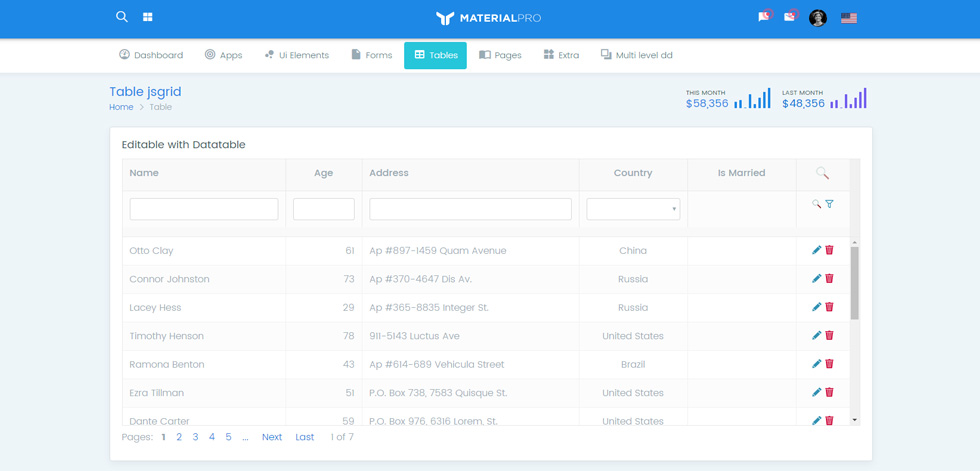The height and width of the screenshot is (471, 980).
Task: Delete the Lacey Hess row
Action: click(x=829, y=307)
